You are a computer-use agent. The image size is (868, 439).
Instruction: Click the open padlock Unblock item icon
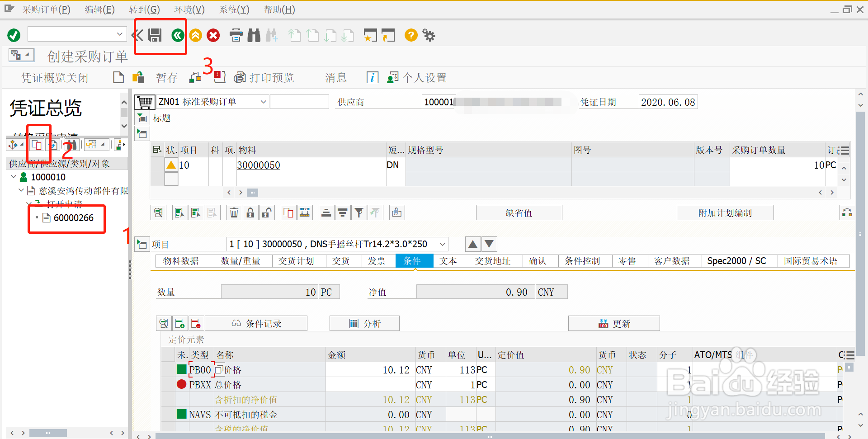[x=267, y=212]
